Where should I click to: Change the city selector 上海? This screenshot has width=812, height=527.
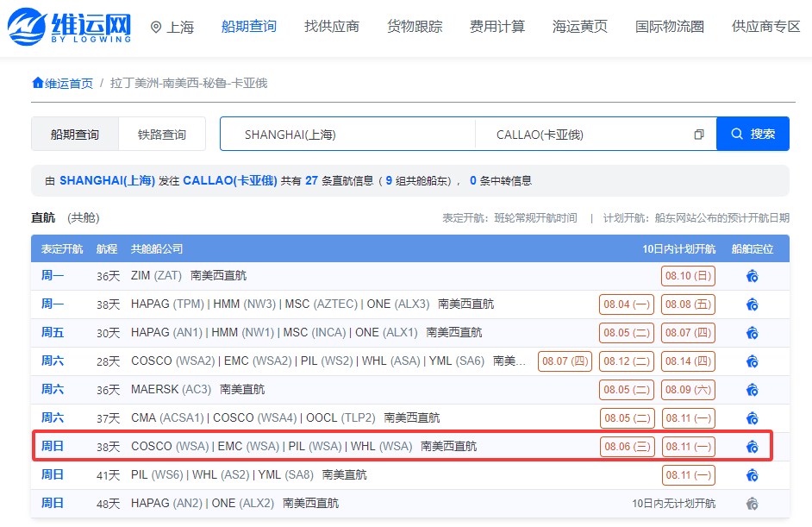pyautogui.click(x=180, y=27)
